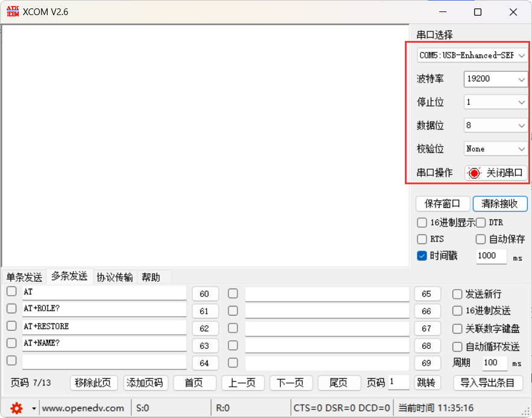Image resolution: width=532 pixels, height=418 pixels.
Task: Switch to the 单条发送 tab
Action: (x=23, y=276)
